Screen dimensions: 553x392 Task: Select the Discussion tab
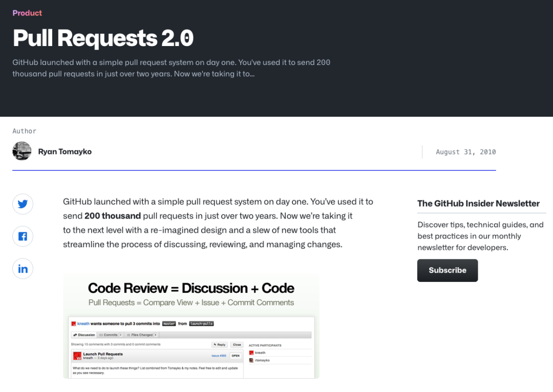(x=86, y=335)
